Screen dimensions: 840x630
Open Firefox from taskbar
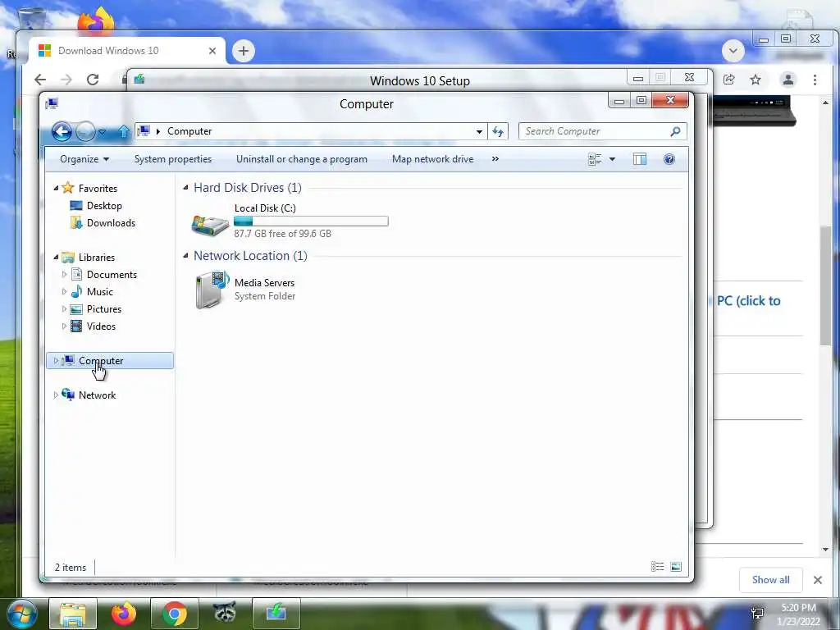(124, 614)
